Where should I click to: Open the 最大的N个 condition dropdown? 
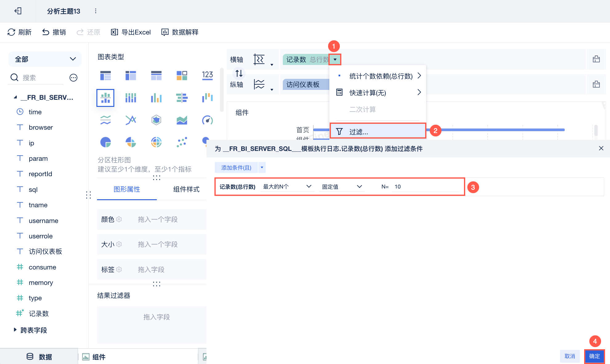tap(287, 187)
